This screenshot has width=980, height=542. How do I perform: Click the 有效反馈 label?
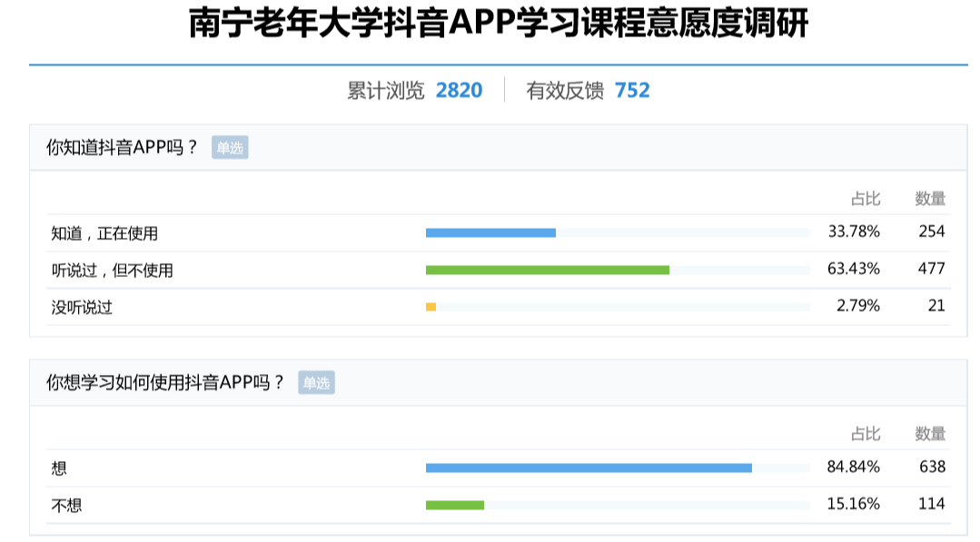tap(565, 91)
